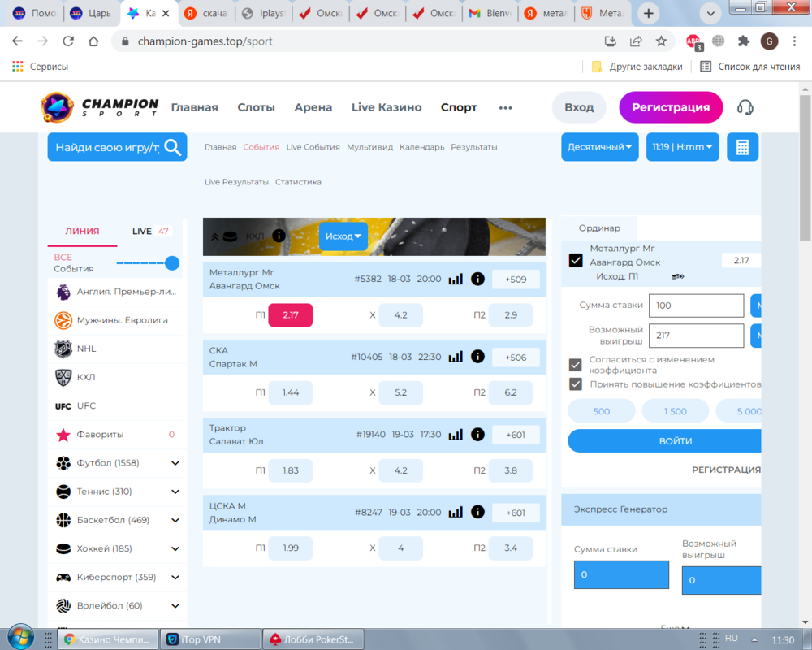Switch to LIVE tab
This screenshot has width=812, height=650.
tap(150, 232)
